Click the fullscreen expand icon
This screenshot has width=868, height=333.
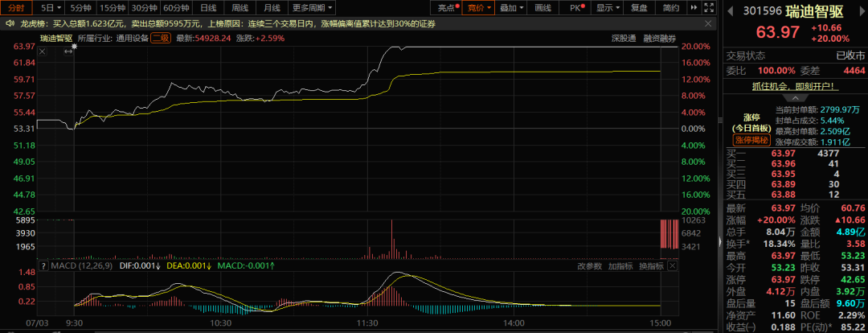point(709,8)
